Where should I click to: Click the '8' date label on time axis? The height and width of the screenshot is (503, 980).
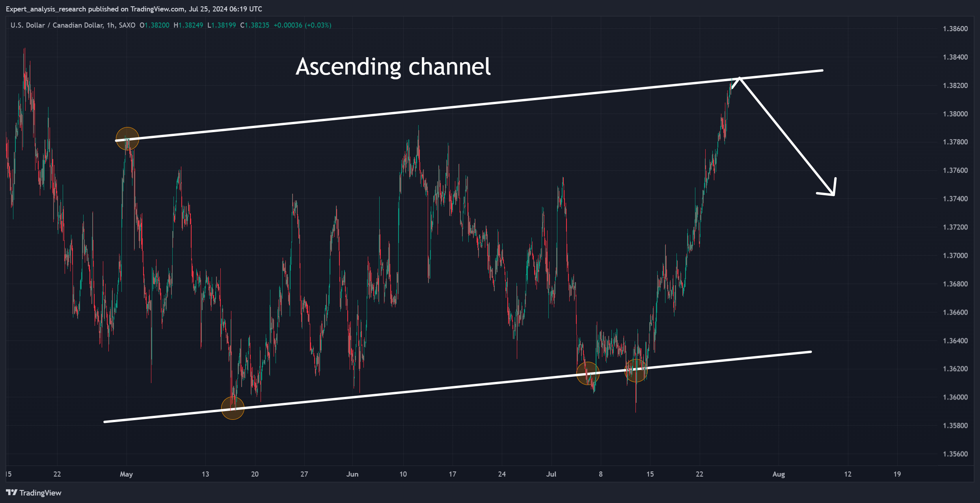tap(601, 474)
